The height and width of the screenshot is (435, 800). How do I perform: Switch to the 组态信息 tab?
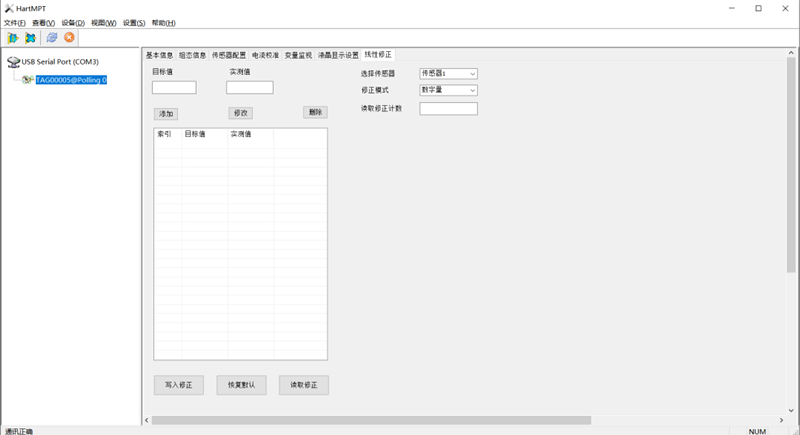192,55
